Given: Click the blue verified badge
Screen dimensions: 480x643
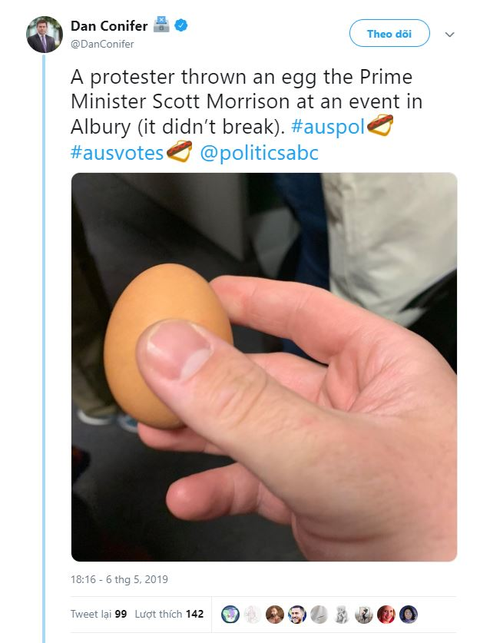Looking at the screenshot, I should (x=181, y=25).
